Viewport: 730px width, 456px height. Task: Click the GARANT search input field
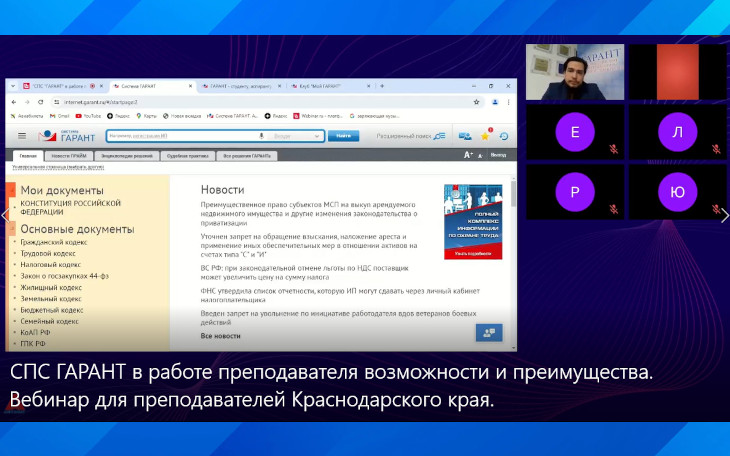coord(180,136)
